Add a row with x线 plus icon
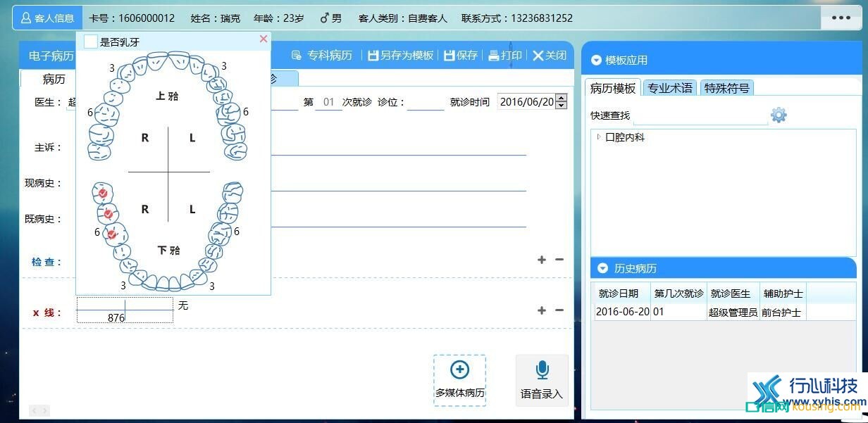This screenshot has height=423, width=868. [x=542, y=310]
